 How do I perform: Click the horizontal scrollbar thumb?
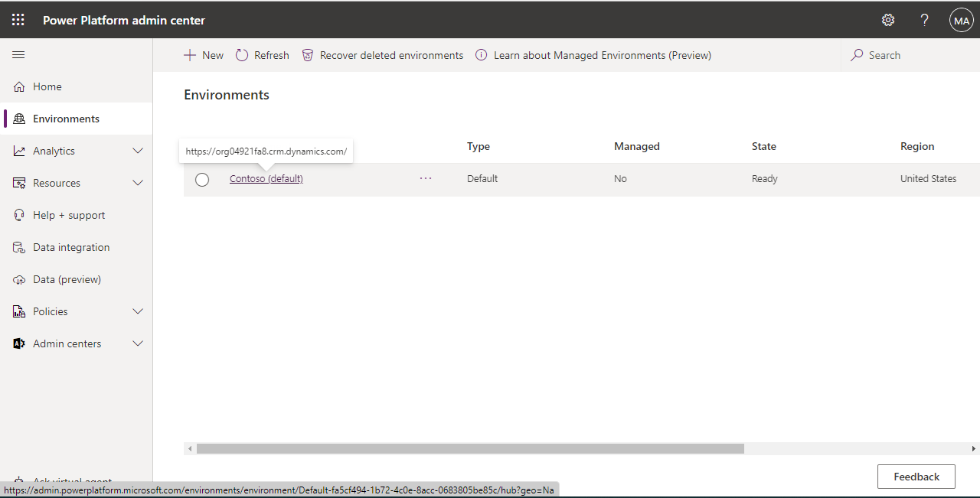coord(470,448)
